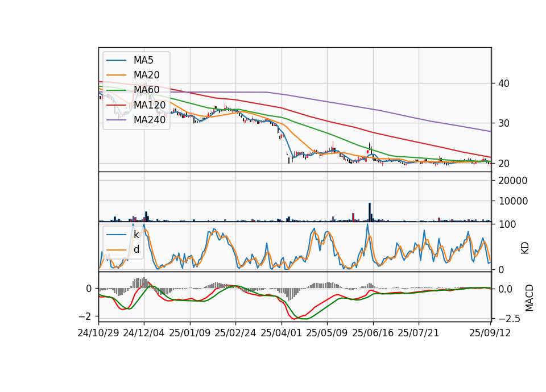Screen dimensions: 546x392
Task: Click the KD axis value 100
Action: point(507,224)
